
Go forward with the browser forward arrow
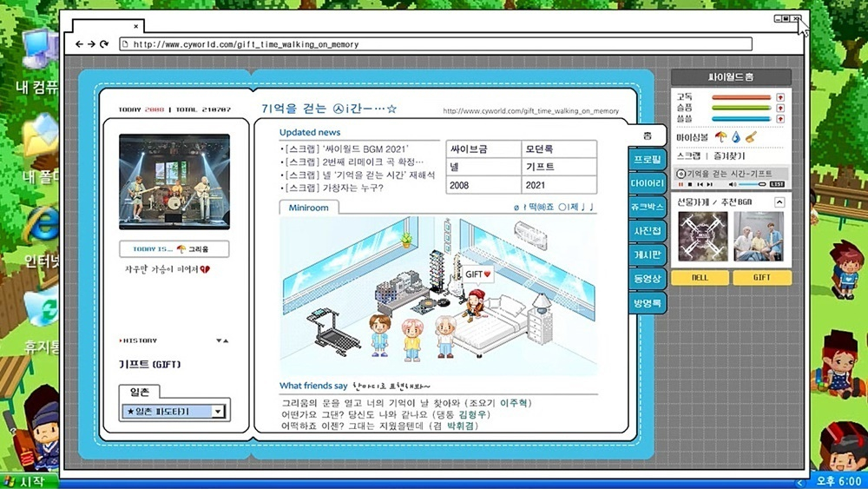[91, 43]
